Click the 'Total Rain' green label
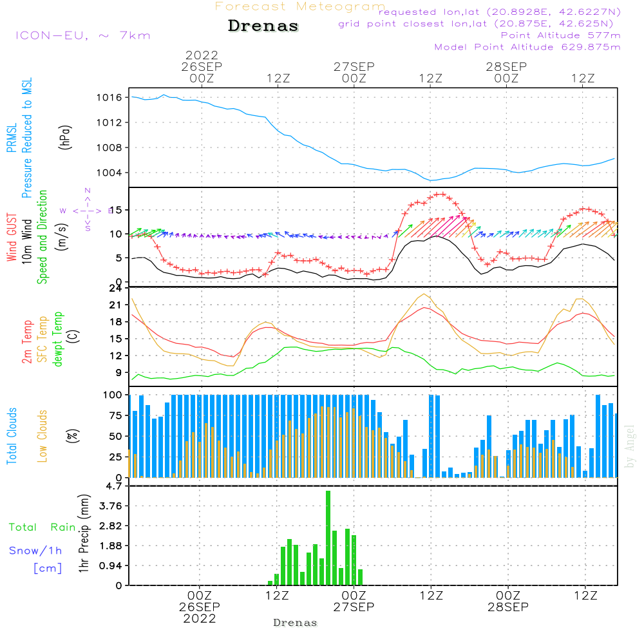The height and width of the screenshot is (644, 644). pos(43,527)
